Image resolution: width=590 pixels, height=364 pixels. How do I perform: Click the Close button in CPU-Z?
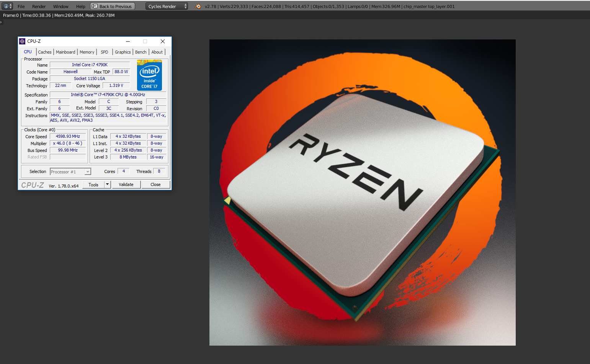(155, 185)
